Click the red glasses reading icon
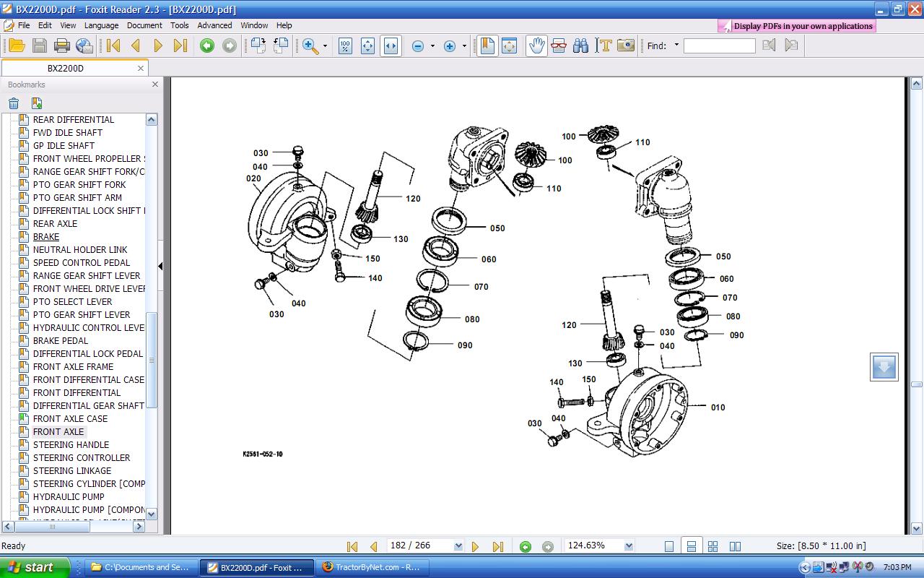 tap(558, 46)
